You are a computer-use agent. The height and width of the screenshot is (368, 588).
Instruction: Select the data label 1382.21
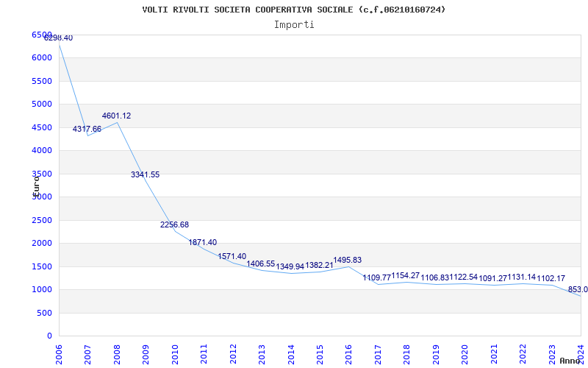[x=319, y=265]
